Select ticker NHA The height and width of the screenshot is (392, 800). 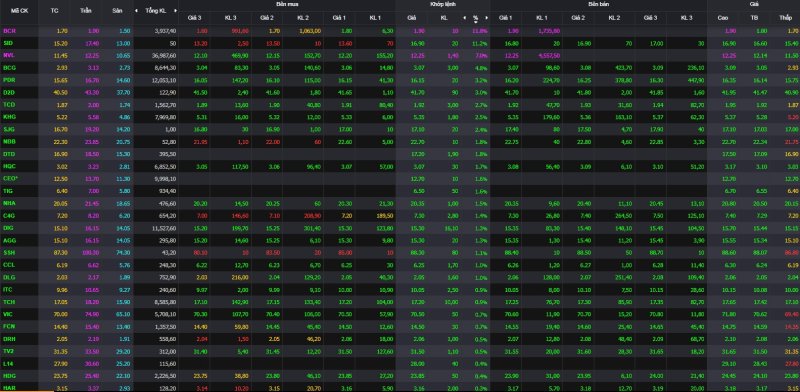(x=9, y=203)
